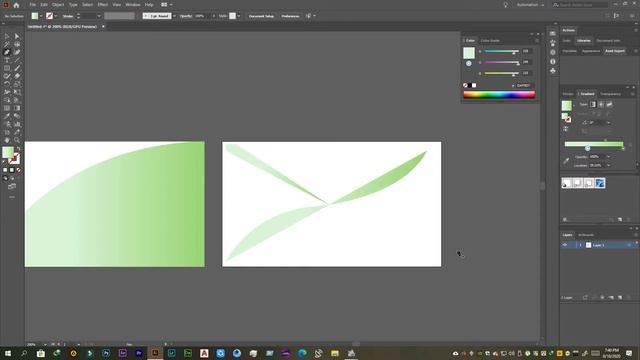
Task: Switch to Artboards tab
Action: [586, 235]
